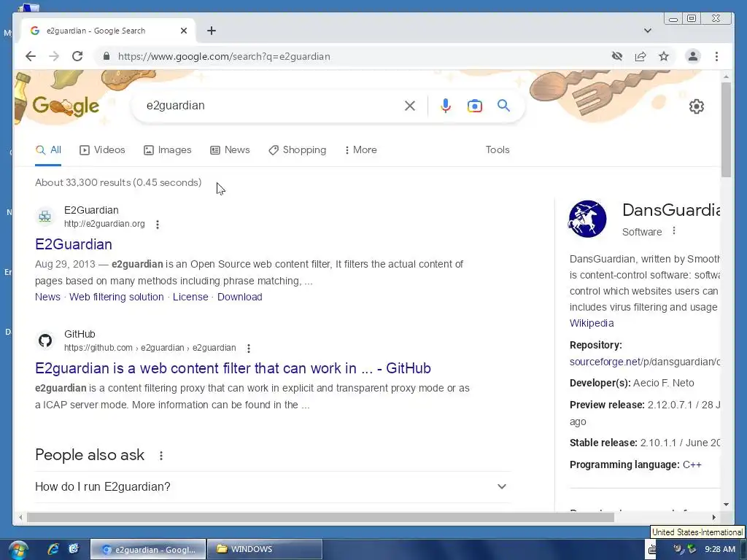The height and width of the screenshot is (560, 747).
Task: Click the vertical page scrollbar thumb
Action: pyautogui.click(x=726, y=130)
